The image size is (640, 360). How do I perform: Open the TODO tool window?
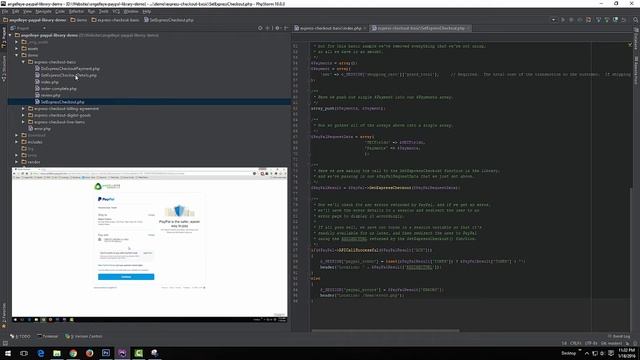(x=21, y=336)
